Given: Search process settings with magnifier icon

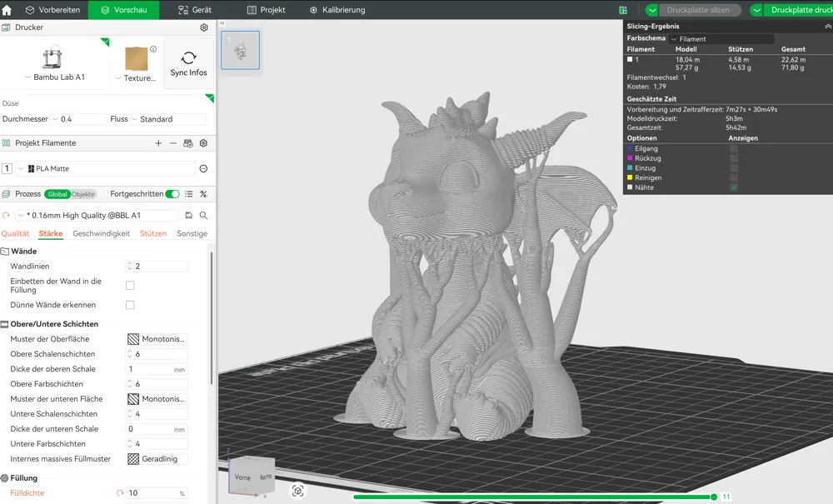Looking at the screenshot, I should (x=203, y=215).
